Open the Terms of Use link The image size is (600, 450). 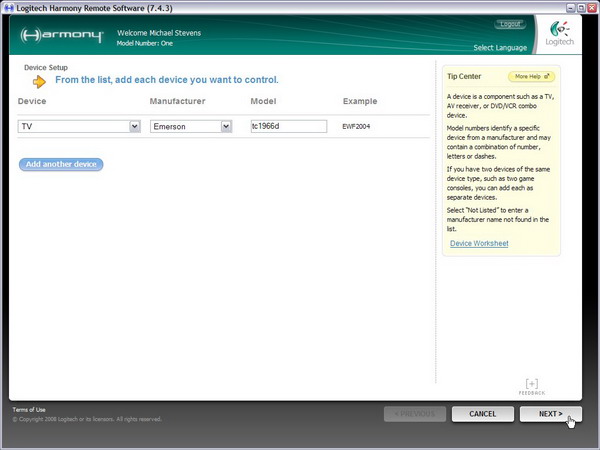[x=29, y=409]
